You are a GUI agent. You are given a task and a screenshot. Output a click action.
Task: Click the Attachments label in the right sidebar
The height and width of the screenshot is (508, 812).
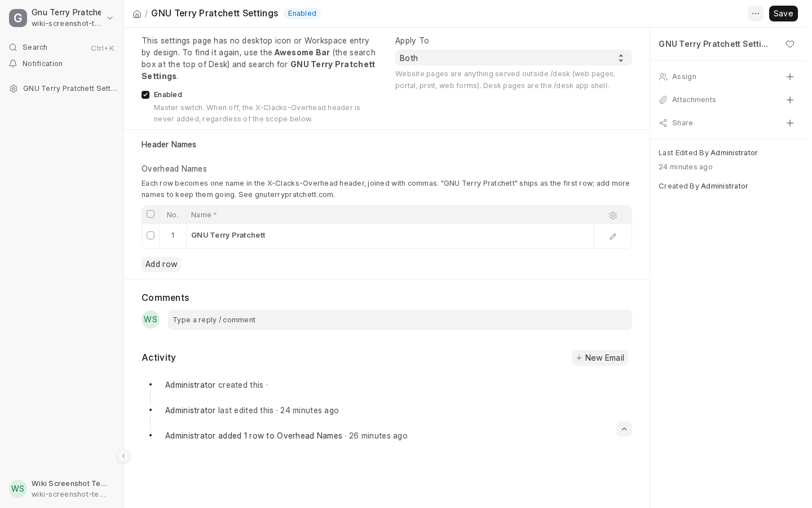(694, 100)
